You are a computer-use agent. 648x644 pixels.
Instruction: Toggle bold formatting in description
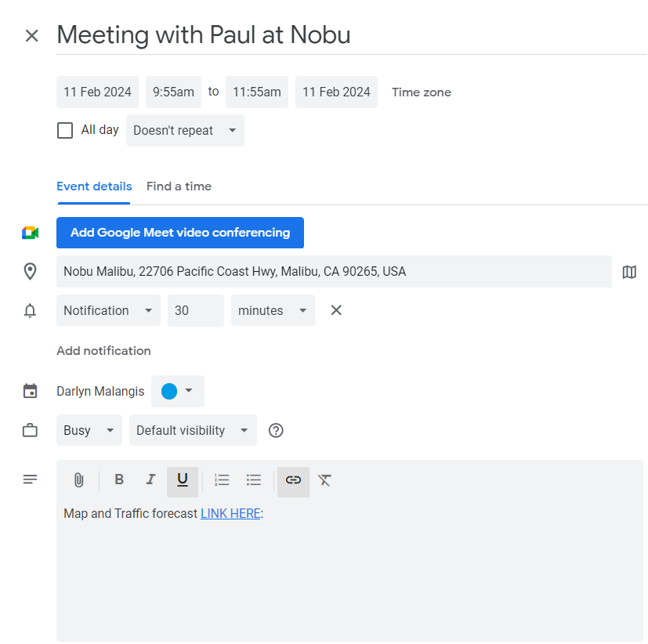tap(119, 480)
